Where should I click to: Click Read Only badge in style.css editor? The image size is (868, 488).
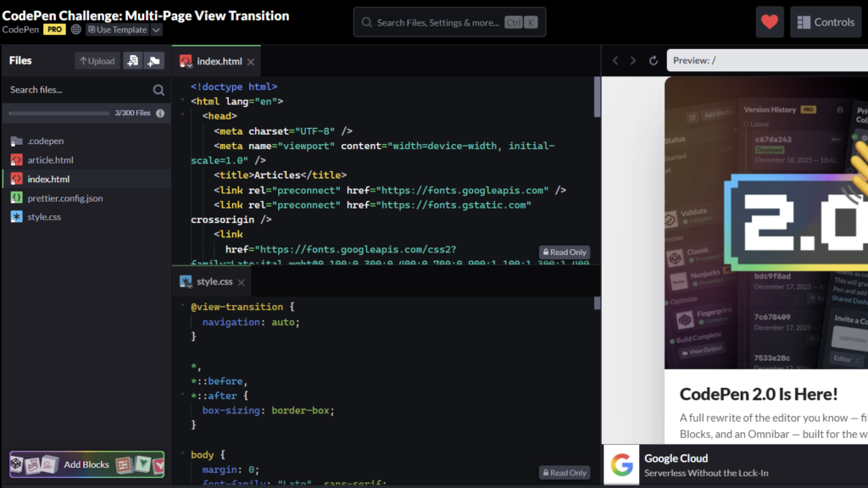[564, 473]
